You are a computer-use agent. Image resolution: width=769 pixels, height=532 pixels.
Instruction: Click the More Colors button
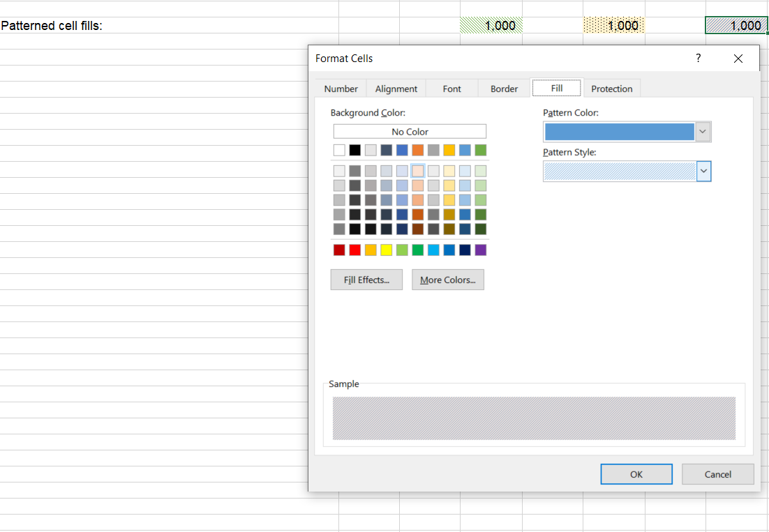tap(447, 280)
